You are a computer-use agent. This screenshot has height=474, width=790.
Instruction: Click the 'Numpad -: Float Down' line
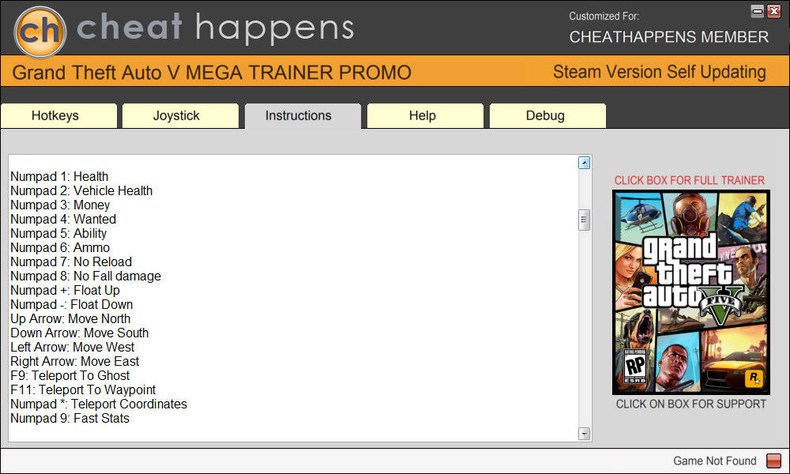click(72, 305)
